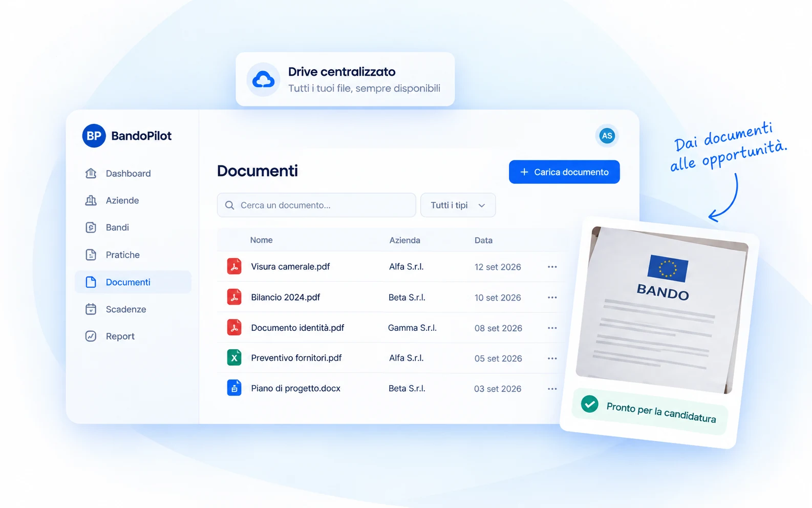Screen dimensions: 812x508
Task: Click the Azienda column header
Action: point(405,240)
